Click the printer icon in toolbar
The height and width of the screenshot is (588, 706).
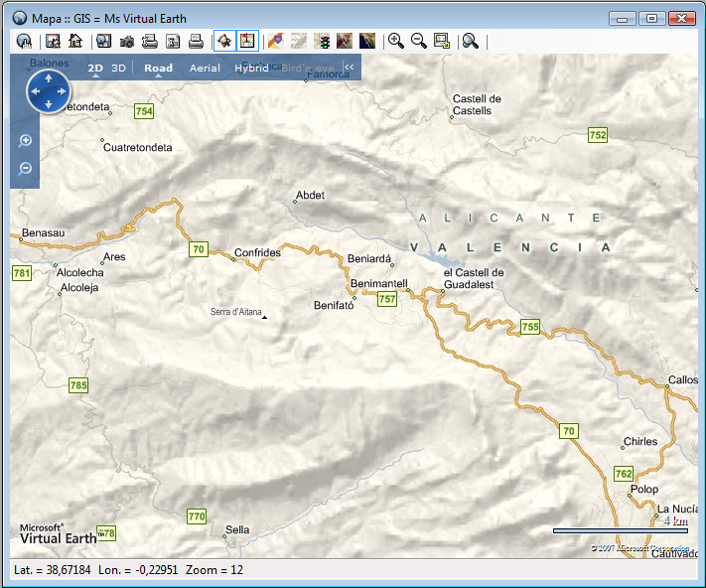(196, 41)
